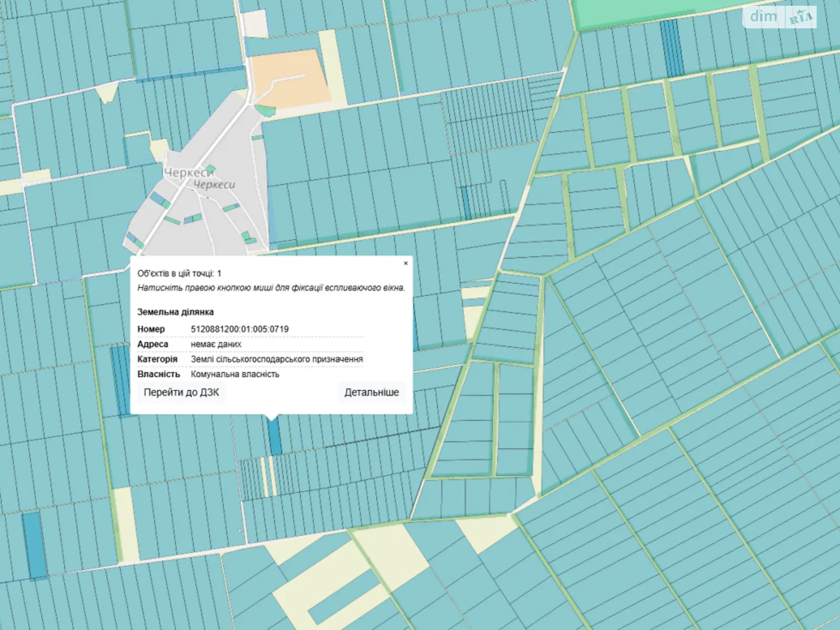Click the dim.ria logo watermark
Screen dimensions: 840x630
pos(781,17)
